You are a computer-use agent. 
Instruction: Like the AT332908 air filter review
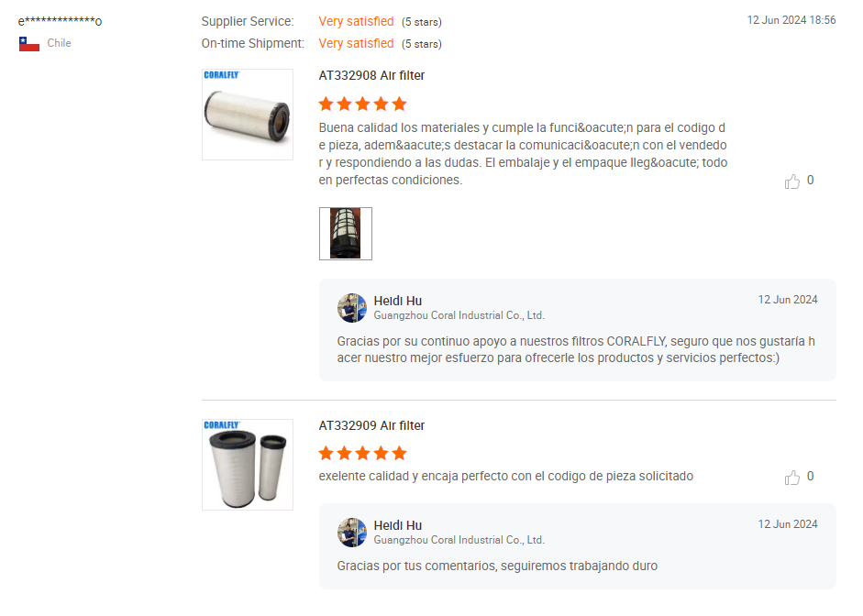point(792,181)
